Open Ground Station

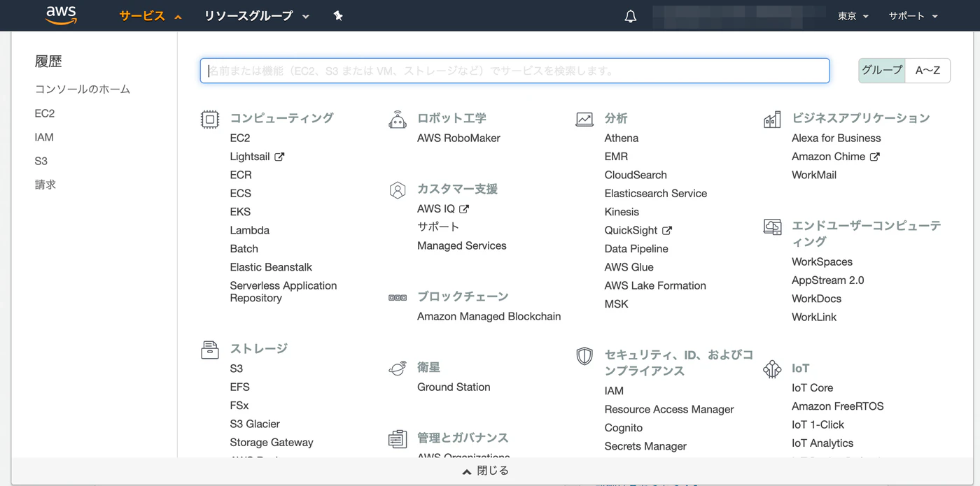pos(454,387)
